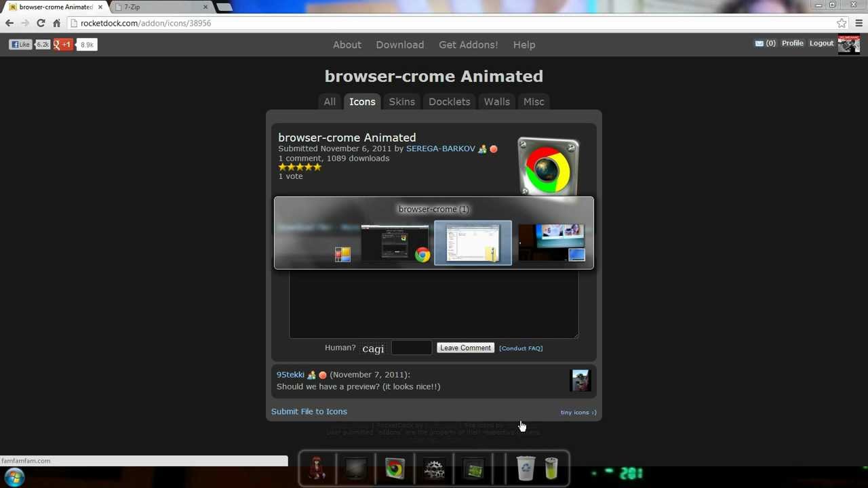Image resolution: width=868 pixels, height=488 pixels.
Task: Focus the Human captcha input box
Action: tap(411, 348)
